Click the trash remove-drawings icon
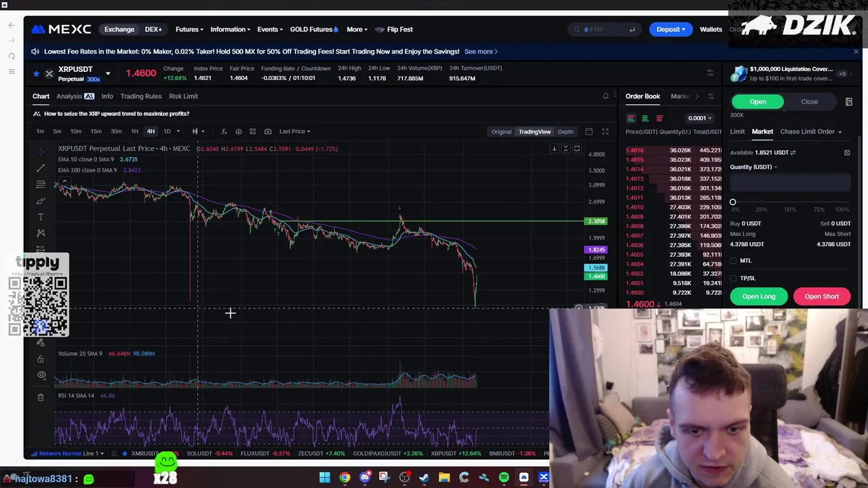868x488 pixels. pos(41,397)
